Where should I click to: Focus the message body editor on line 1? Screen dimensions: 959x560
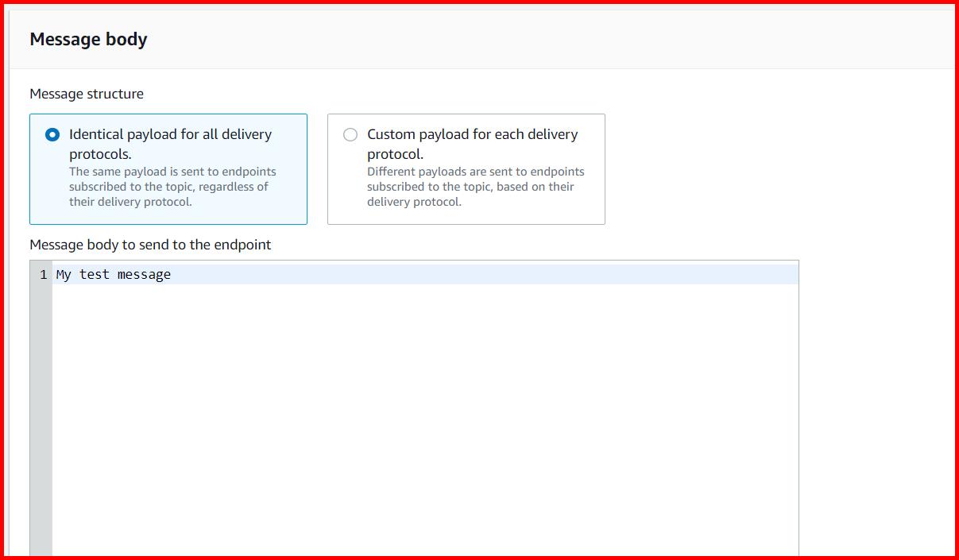coord(397,275)
